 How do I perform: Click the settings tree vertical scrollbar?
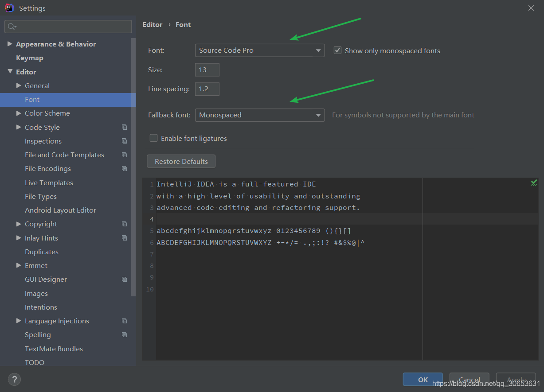click(x=133, y=167)
